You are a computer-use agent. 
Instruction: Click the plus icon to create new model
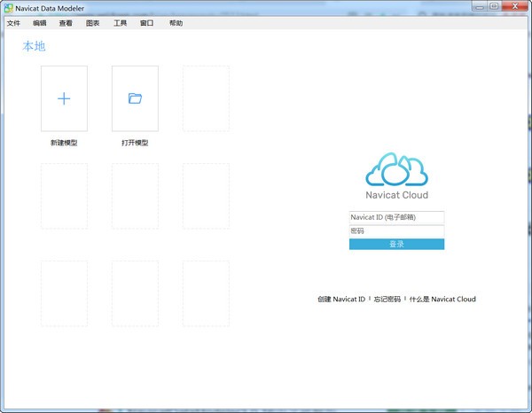(64, 98)
